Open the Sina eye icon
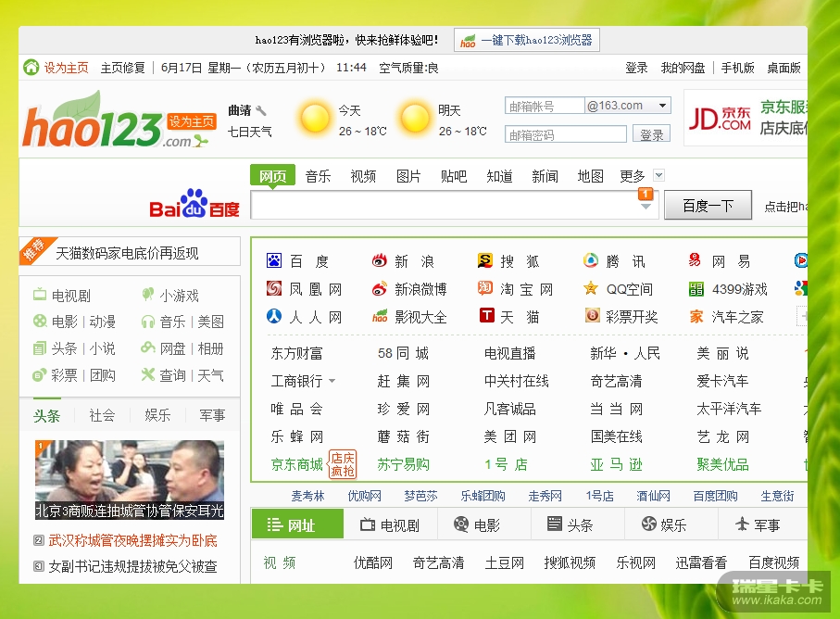This screenshot has height=619, width=840. (x=380, y=261)
